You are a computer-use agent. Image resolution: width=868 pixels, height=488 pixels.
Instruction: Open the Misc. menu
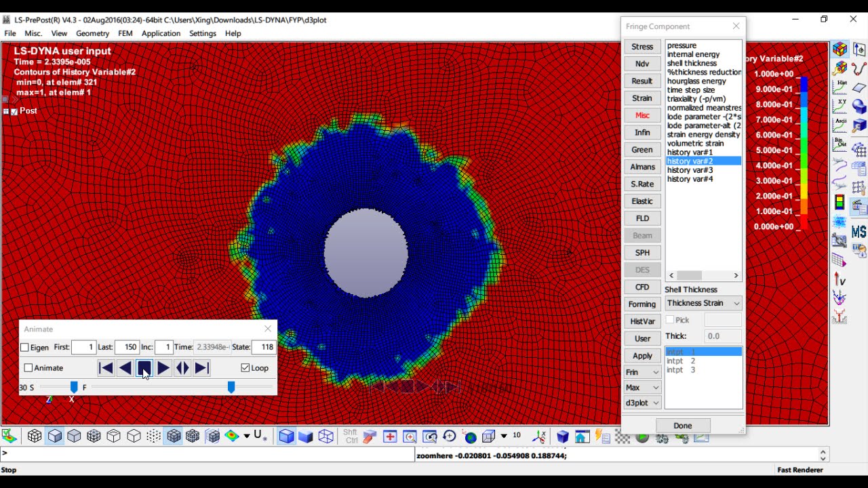(x=33, y=33)
